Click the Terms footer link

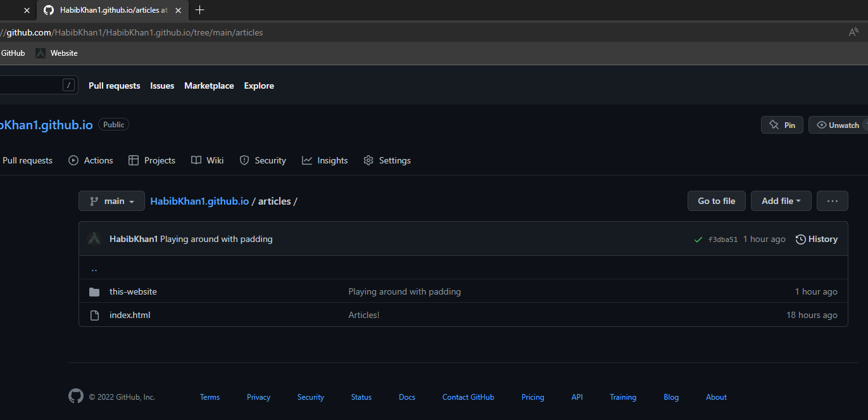[x=210, y=397]
